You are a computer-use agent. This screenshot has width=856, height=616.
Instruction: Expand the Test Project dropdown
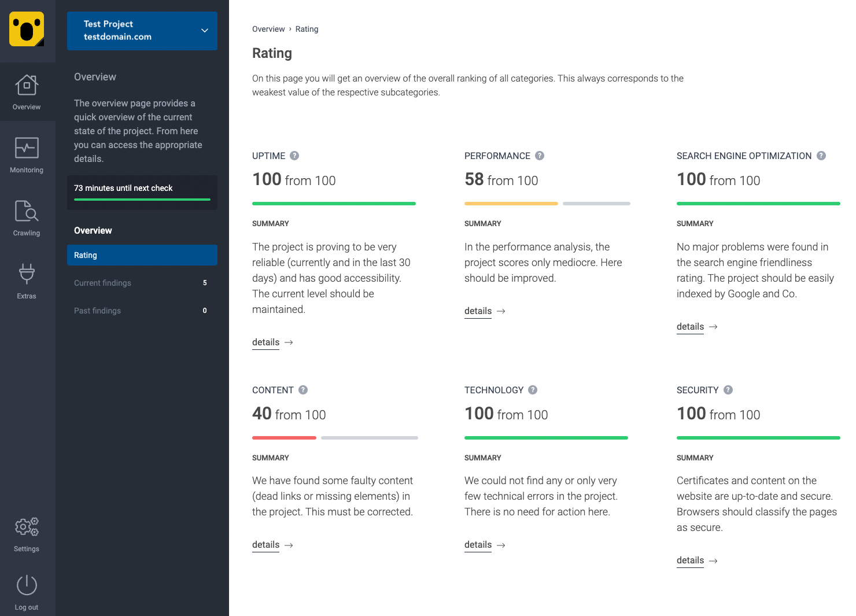[142, 31]
